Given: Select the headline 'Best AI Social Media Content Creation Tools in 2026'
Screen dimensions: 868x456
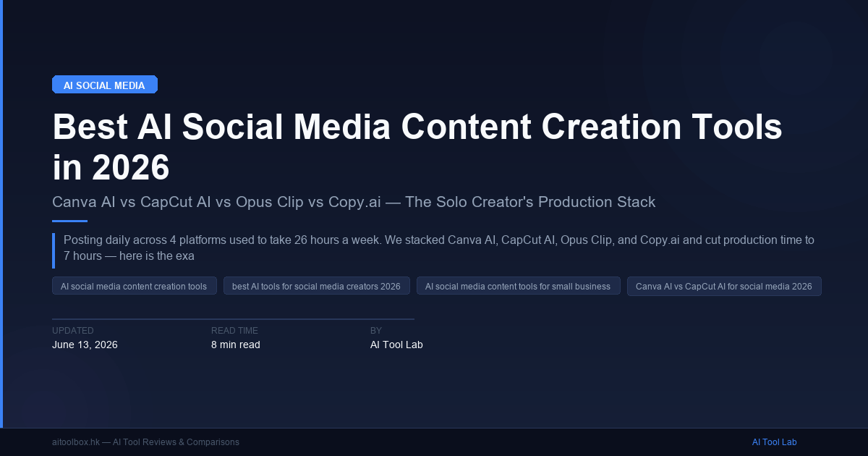Looking at the screenshot, I should (x=417, y=148).
